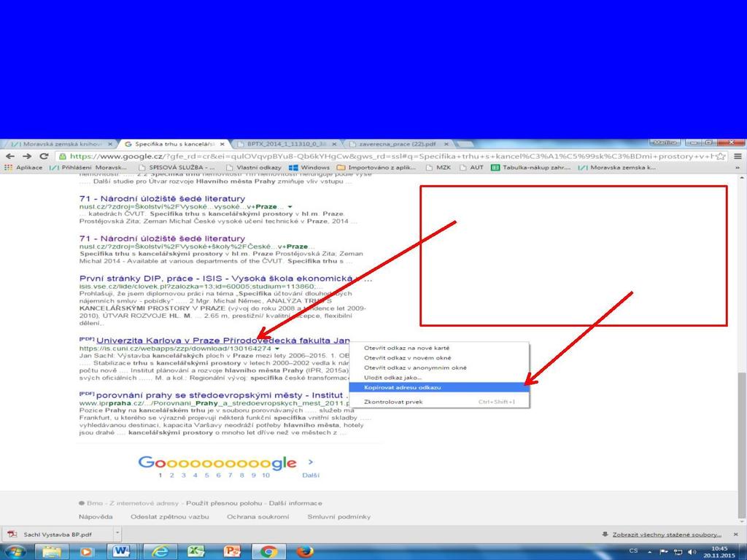The image size is (747, 560).
Task: Choose Kopírovat adresu odkazu
Action: click(402, 388)
